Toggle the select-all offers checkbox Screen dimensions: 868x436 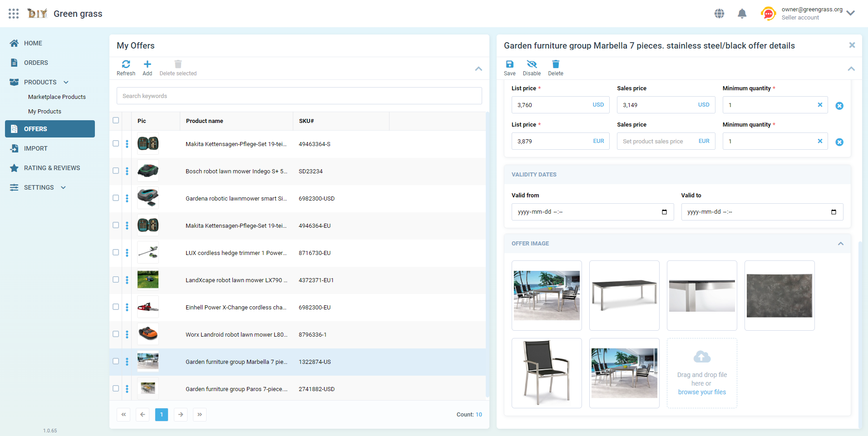pos(116,120)
